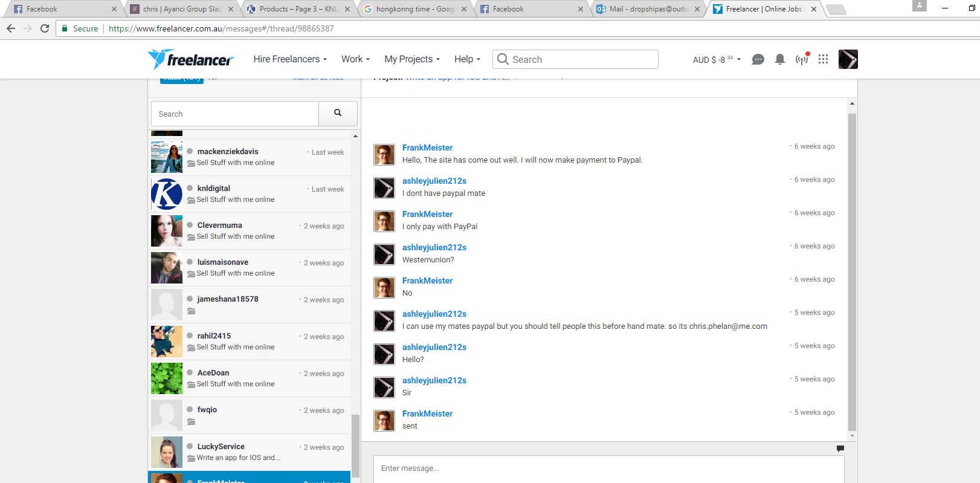Screen dimensions: 980x483
Task: Open Clevermuma conversation
Action: [x=250, y=231]
